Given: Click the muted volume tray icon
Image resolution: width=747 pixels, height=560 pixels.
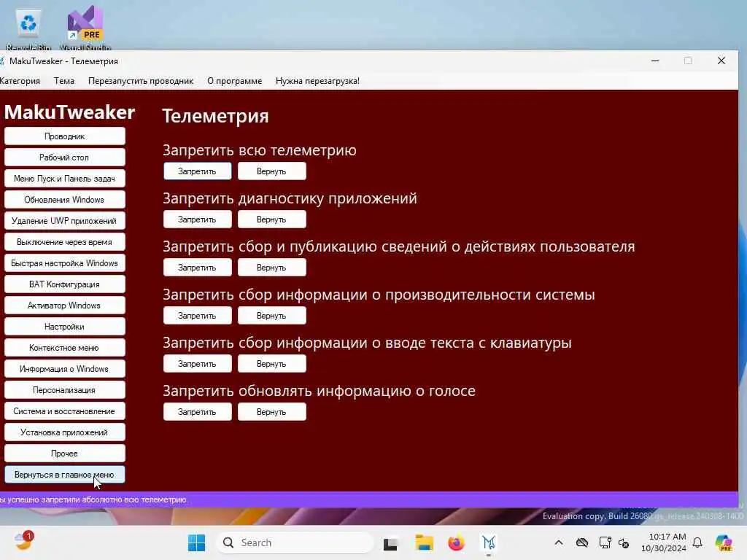Looking at the screenshot, I should coord(624,542).
